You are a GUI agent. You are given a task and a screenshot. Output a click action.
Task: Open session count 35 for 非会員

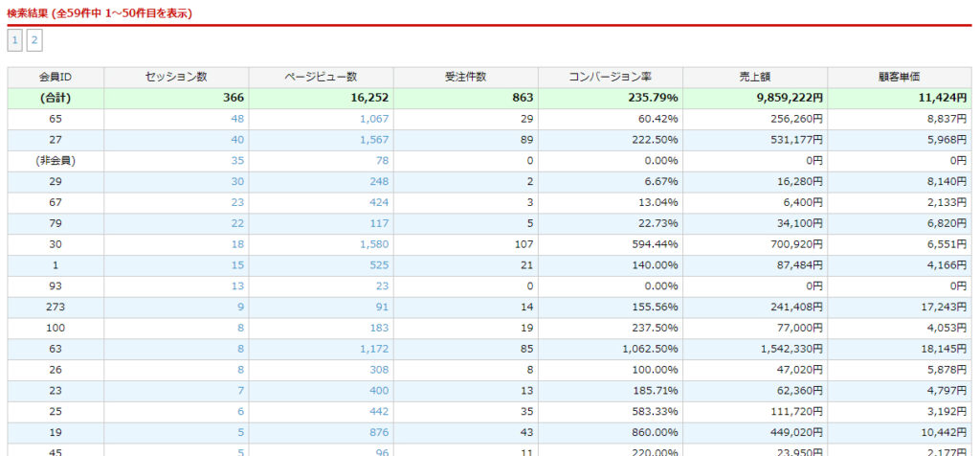[x=237, y=161]
